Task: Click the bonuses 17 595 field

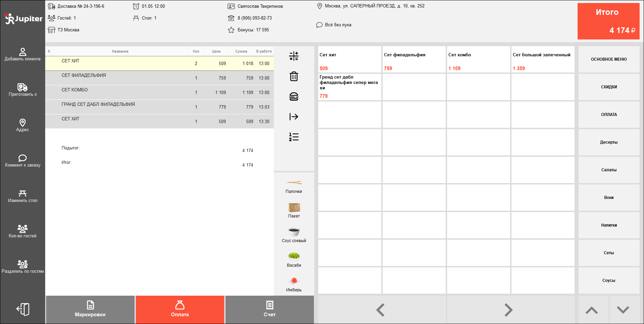Action: tap(253, 30)
